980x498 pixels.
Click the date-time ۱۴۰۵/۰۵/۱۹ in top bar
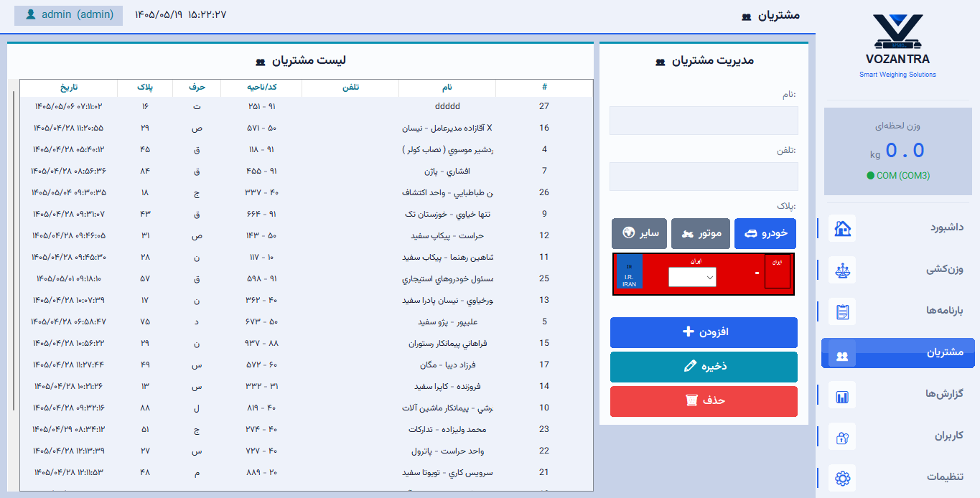pos(180,15)
